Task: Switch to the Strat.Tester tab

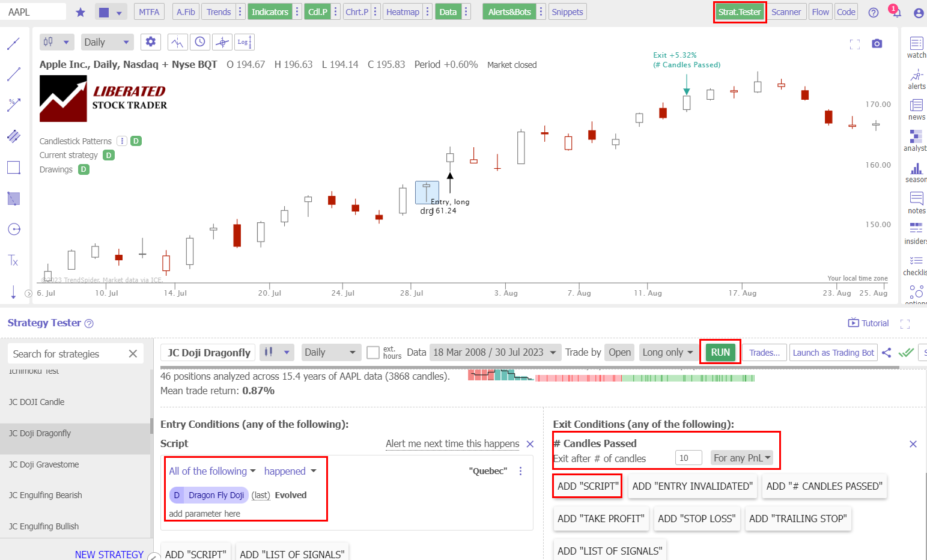Action: click(740, 11)
